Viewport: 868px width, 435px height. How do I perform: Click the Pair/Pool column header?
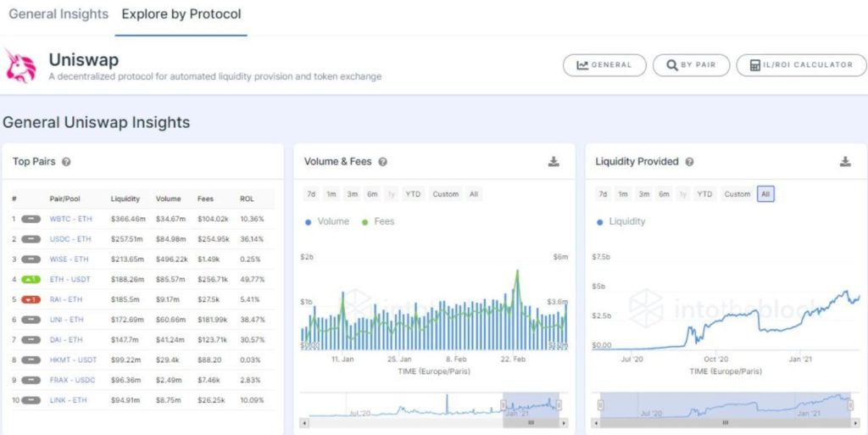click(66, 198)
